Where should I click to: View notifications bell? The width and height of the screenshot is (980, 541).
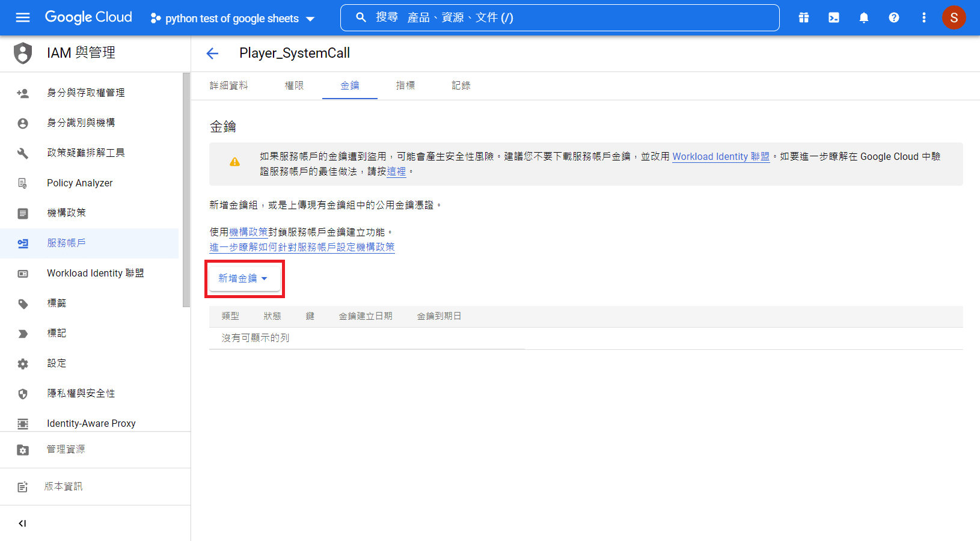coord(864,17)
